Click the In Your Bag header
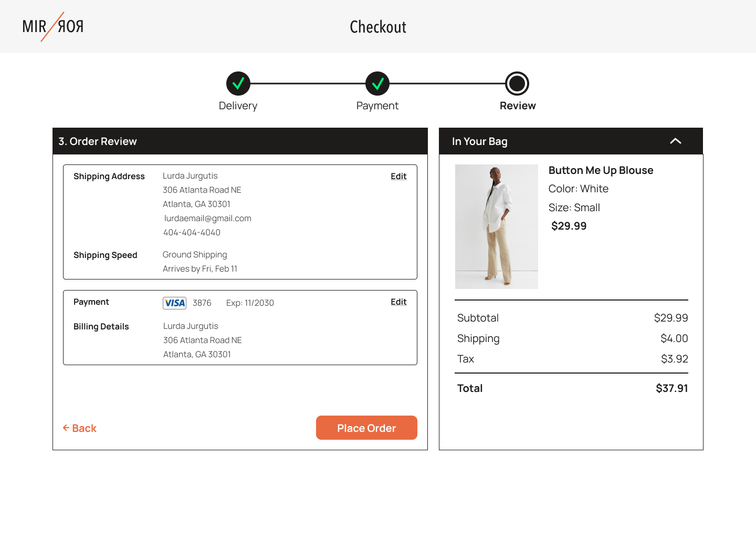 coord(479,141)
